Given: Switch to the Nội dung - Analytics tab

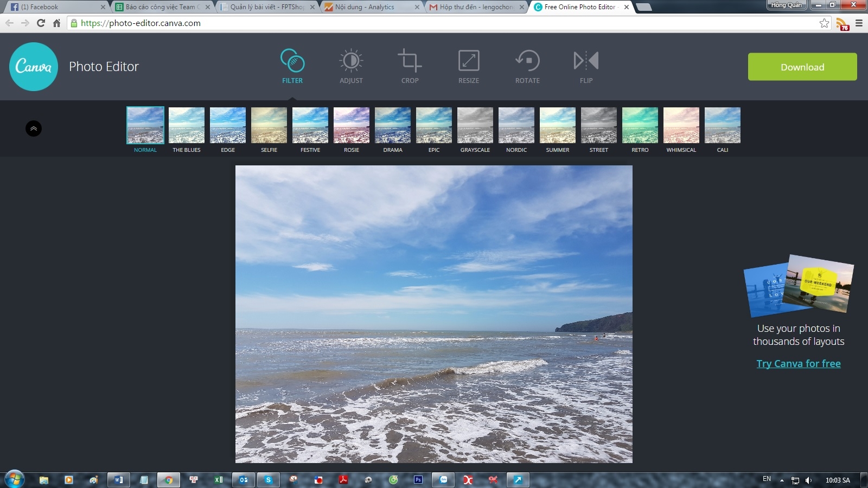Looking at the screenshot, I should 371,7.
